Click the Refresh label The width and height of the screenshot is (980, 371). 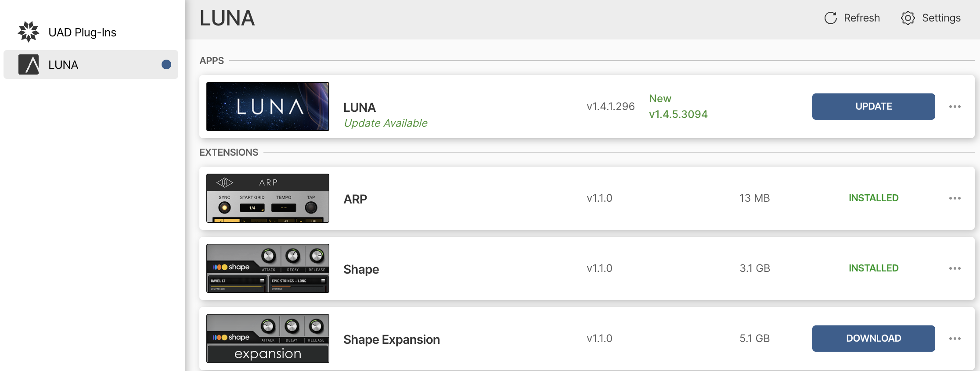[861, 18]
